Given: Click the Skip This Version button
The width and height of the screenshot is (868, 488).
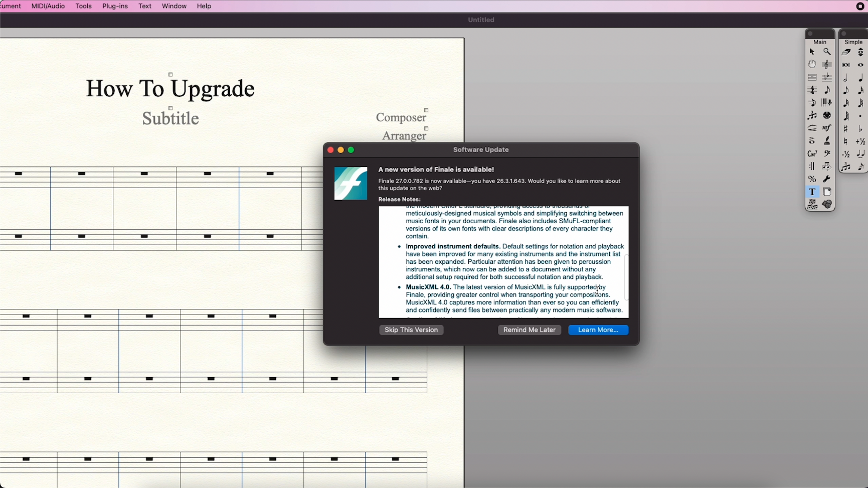Looking at the screenshot, I should coord(411,330).
